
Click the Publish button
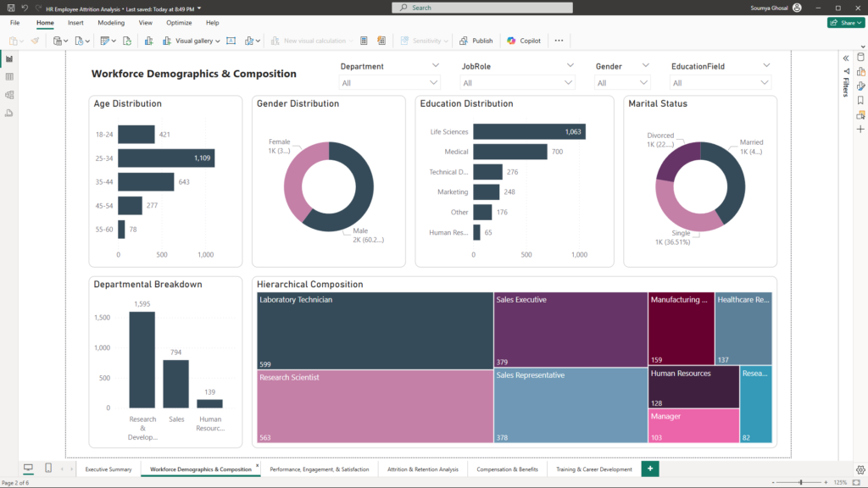click(476, 41)
